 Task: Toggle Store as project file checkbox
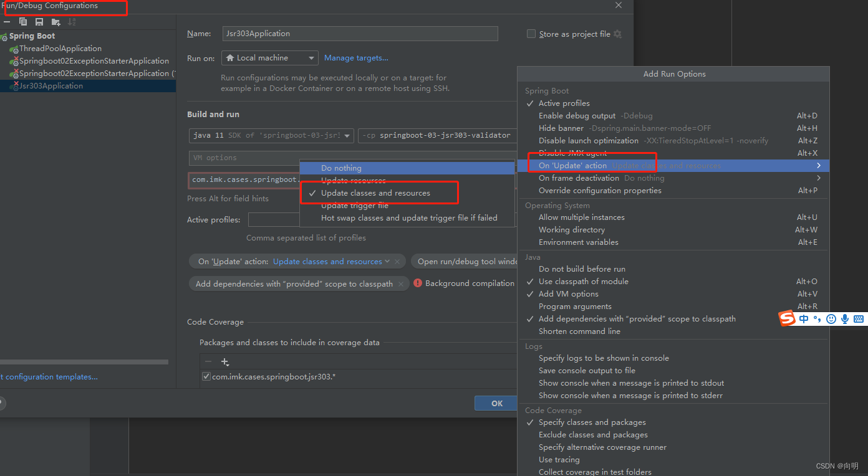[x=531, y=34]
